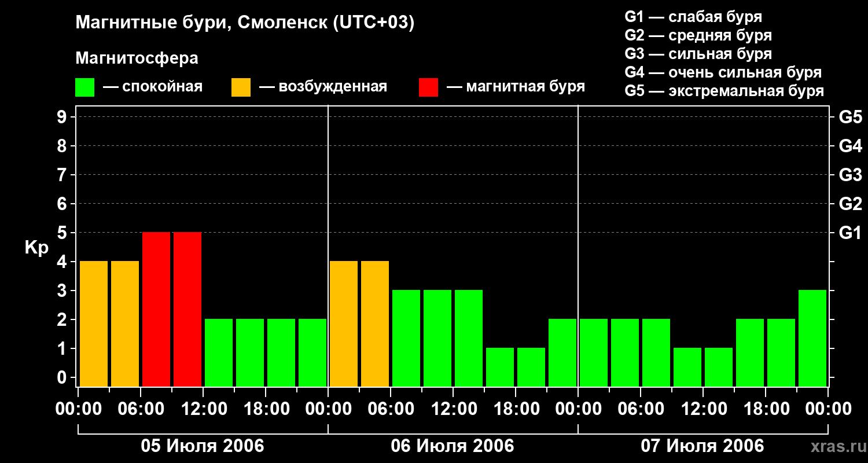Screen dimensions: 868x463
Task: Click the '— возбужденная' legend label
Action: 323,87
